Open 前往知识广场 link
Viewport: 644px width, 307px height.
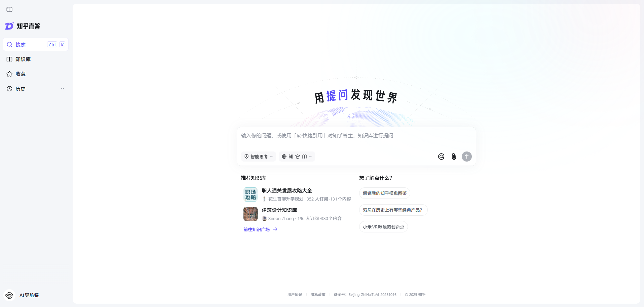point(257,229)
